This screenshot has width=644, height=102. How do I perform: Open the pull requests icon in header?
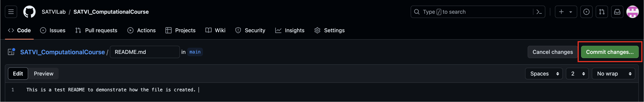602,12
